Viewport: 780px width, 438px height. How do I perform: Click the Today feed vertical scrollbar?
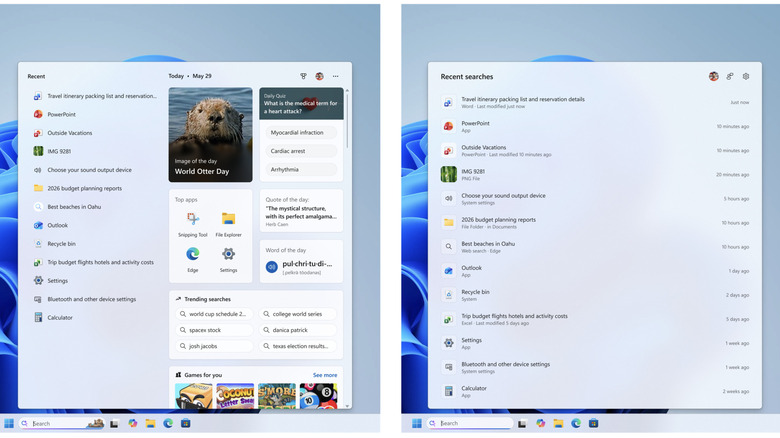347,119
